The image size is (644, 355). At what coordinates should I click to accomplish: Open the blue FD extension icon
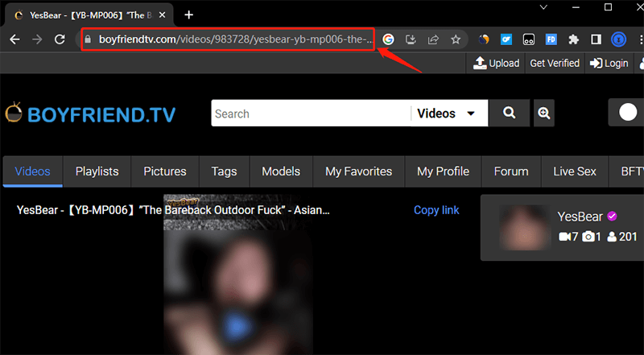tap(551, 39)
